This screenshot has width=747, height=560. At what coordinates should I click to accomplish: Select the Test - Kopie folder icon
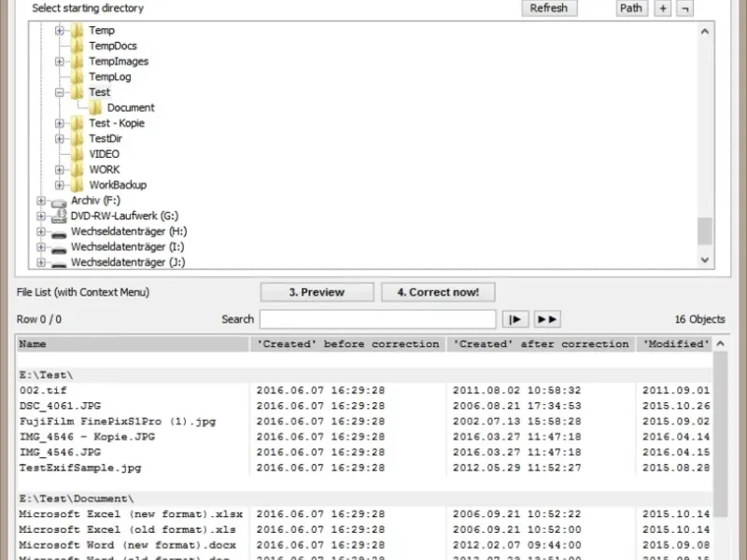pyautogui.click(x=77, y=123)
